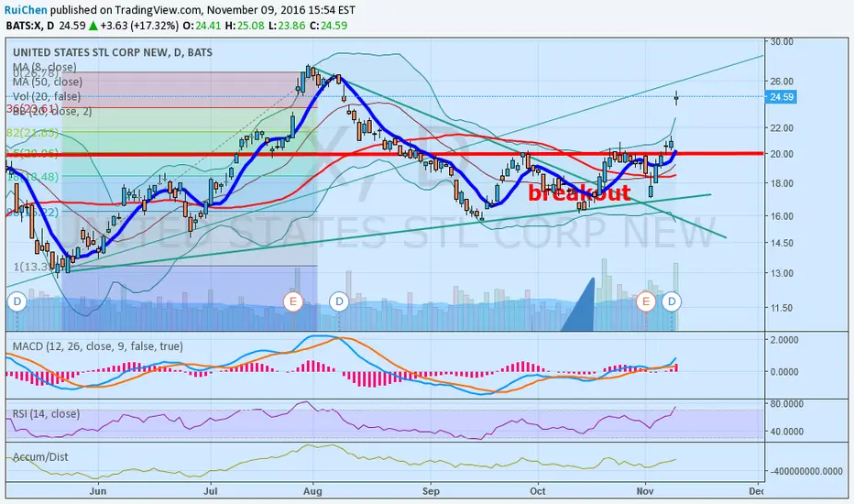Click the 14.50 price axis label
This screenshot has height=504, width=854.
(782, 243)
